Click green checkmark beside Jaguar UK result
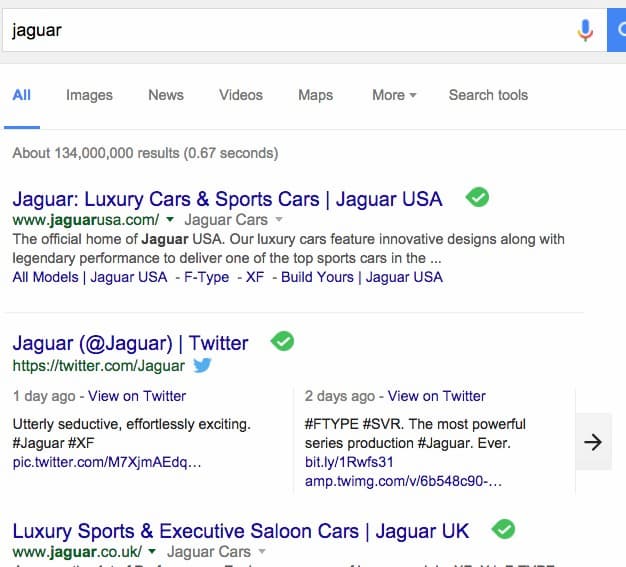This screenshot has width=626, height=567. (x=503, y=529)
